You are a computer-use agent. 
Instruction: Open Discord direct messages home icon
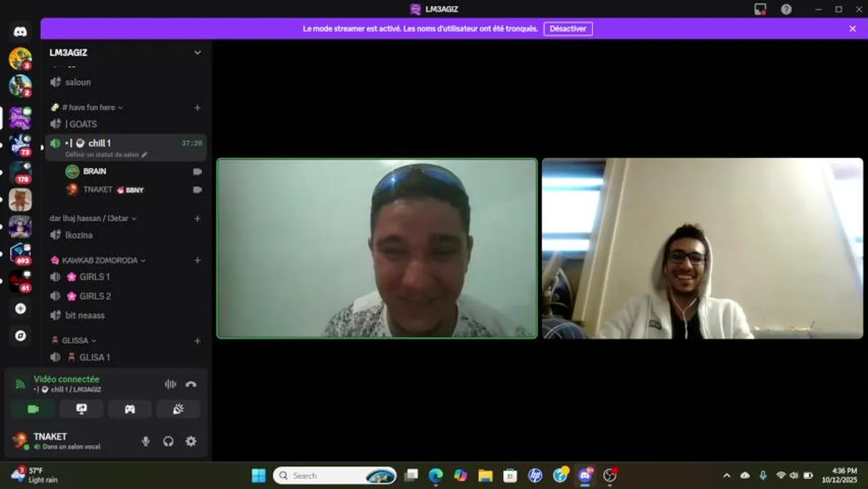click(x=20, y=31)
